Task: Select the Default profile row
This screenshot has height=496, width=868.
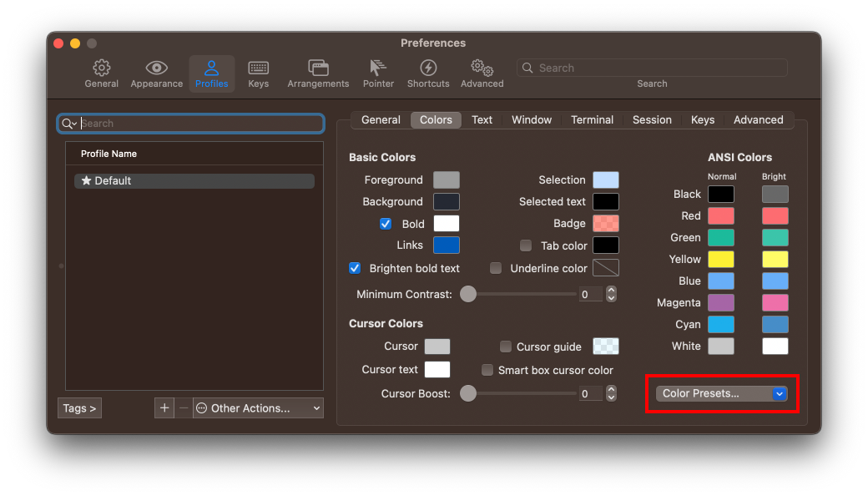Action: pos(194,181)
